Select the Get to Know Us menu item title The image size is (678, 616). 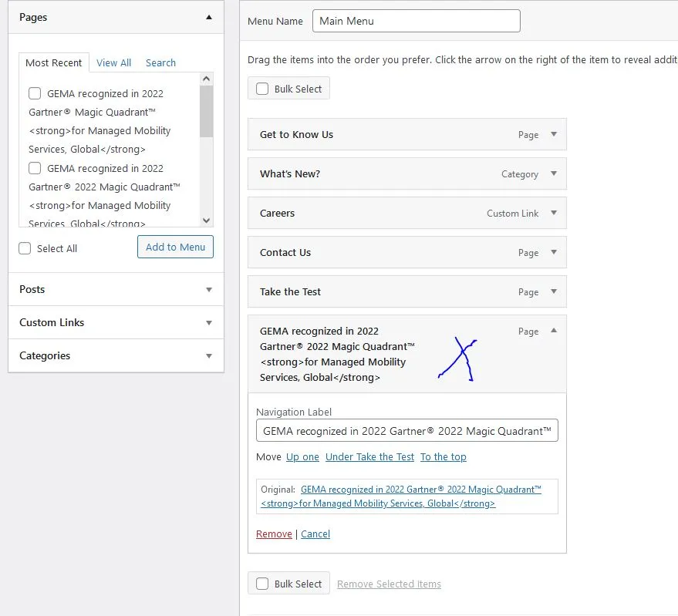coord(296,134)
